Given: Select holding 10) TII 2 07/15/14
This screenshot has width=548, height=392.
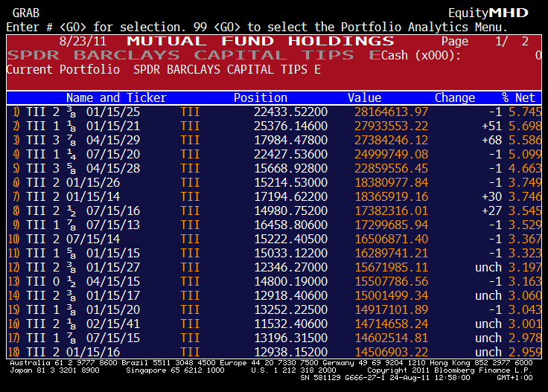Looking at the screenshot, I should point(274,239).
